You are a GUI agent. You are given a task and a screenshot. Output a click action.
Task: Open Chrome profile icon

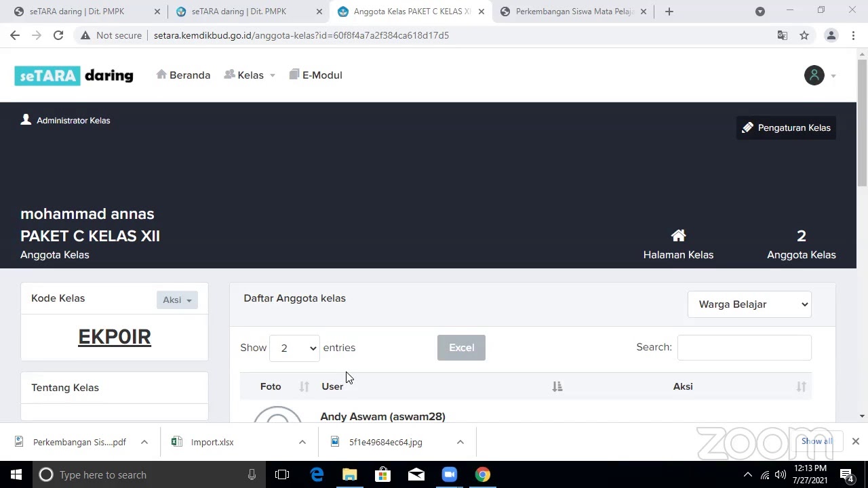coord(831,35)
